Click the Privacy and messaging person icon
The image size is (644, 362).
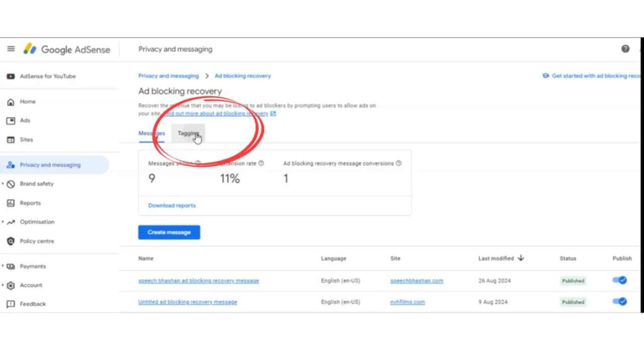[11, 165]
